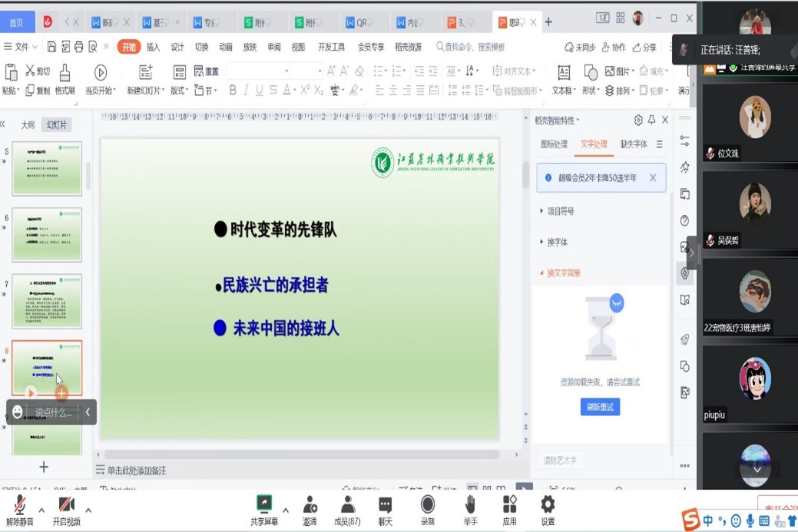Open the Shapes (形状) tool
The width and height of the screenshot is (798, 532).
click(590, 73)
